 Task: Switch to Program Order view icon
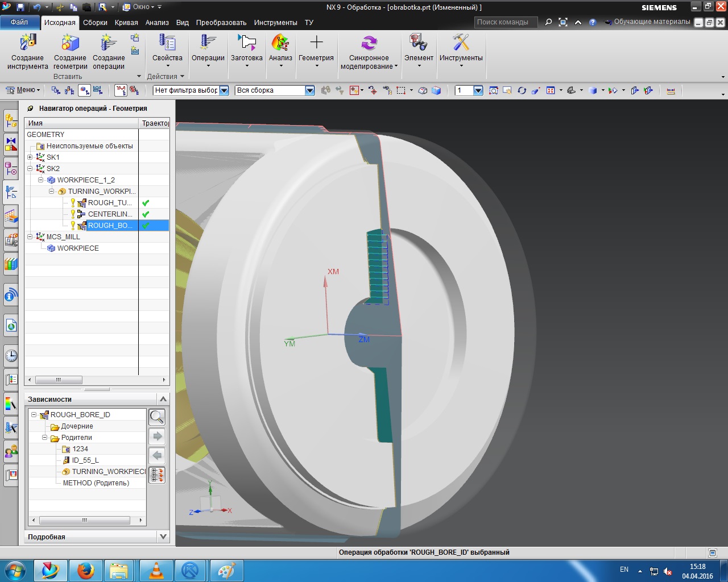(56, 90)
